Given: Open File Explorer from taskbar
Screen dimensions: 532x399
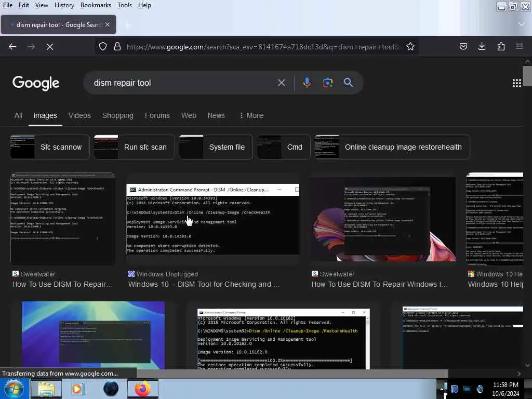Looking at the screenshot, I should [x=46, y=389].
